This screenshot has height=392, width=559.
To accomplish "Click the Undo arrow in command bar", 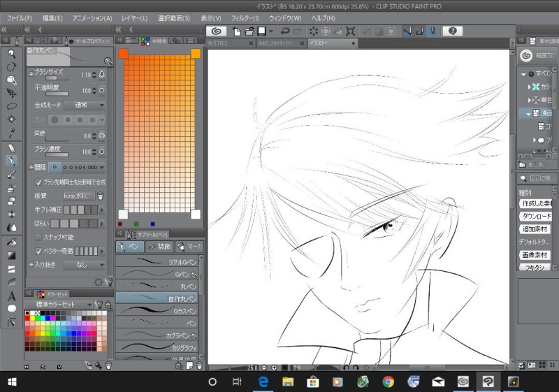I will (x=284, y=31).
